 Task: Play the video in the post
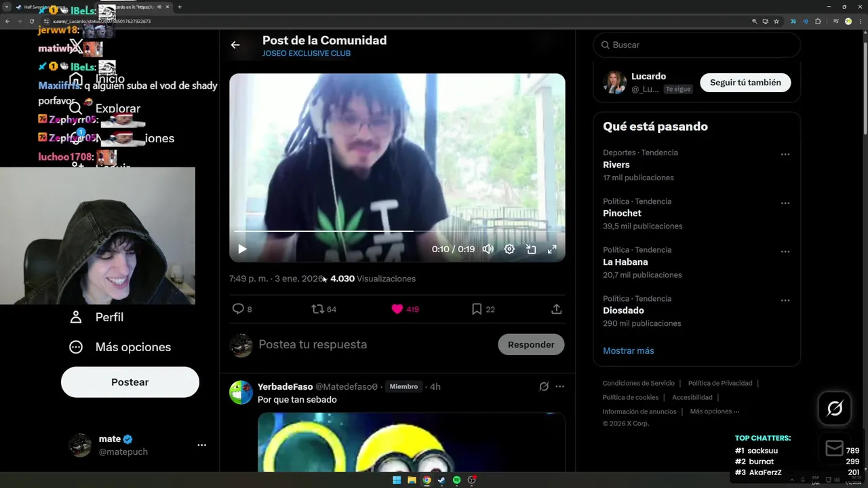[242, 249]
